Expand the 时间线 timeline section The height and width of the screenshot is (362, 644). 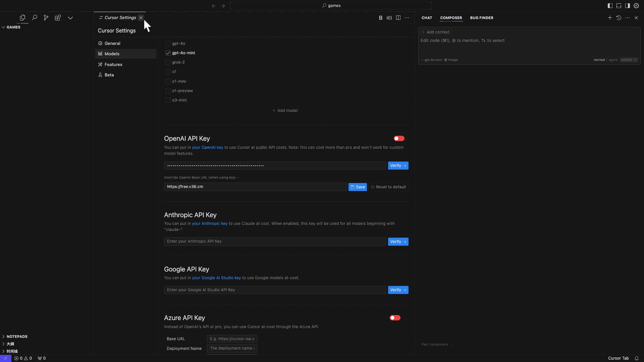tap(47, 351)
